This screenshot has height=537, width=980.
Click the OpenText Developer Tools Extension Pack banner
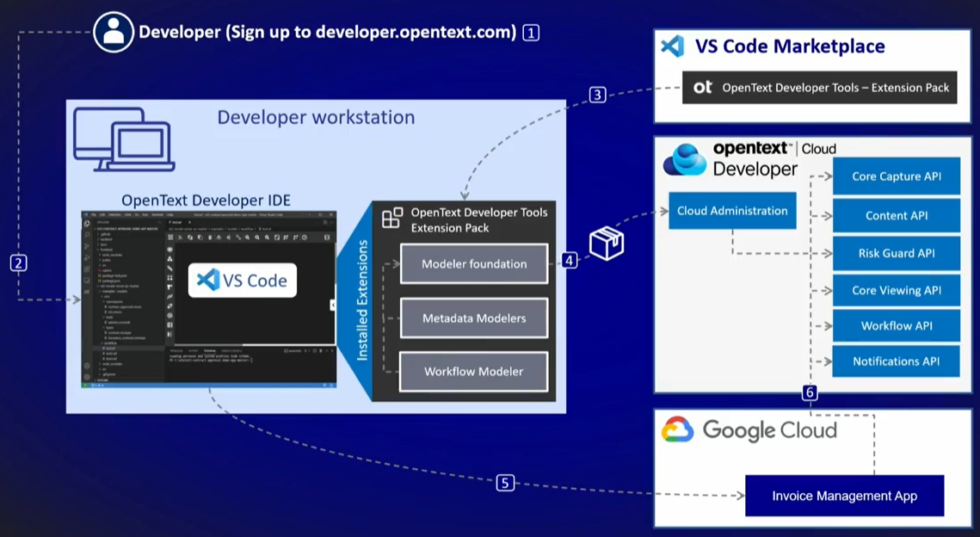(819, 88)
